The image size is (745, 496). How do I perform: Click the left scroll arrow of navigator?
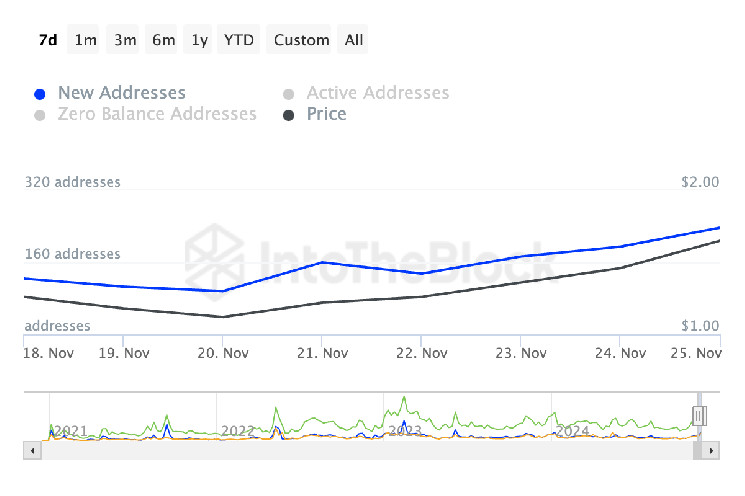tap(32, 450)
